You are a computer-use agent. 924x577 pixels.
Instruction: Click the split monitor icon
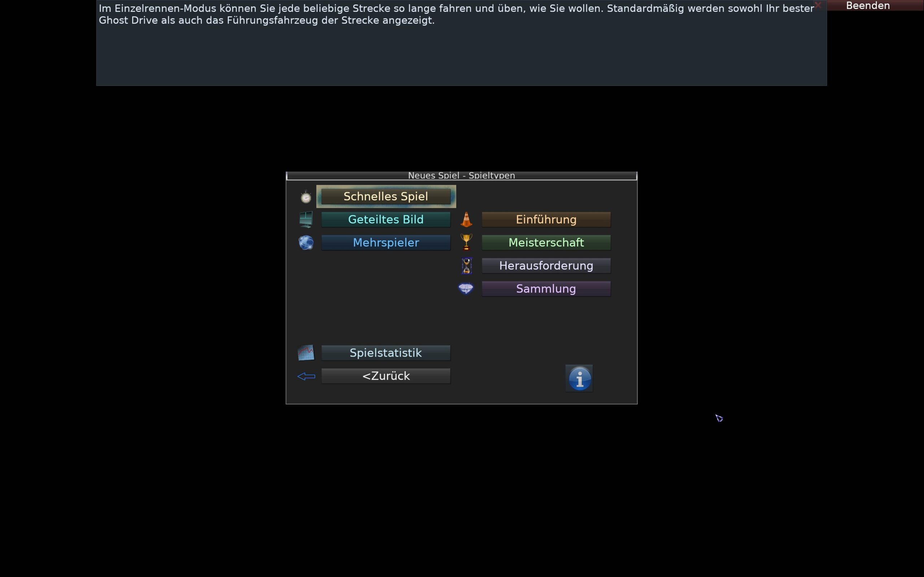[306, 219]
